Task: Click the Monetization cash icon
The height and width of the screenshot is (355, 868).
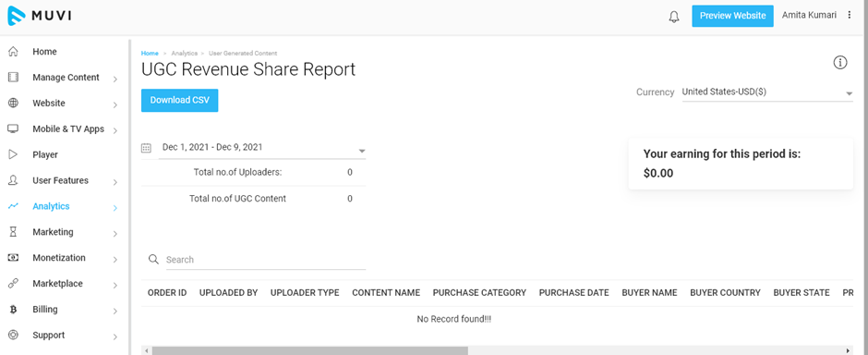Action: (13, 258)
